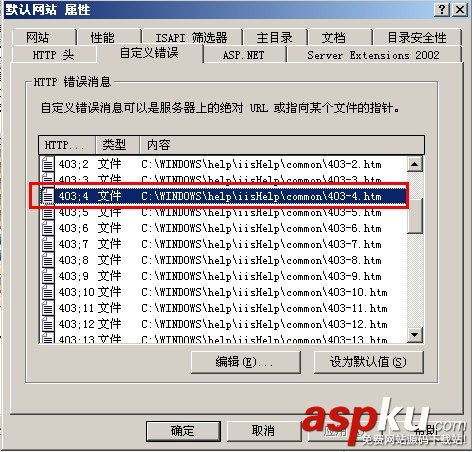This screenshot has height=452, width=472.
Task: Select the 403;6 error entry
Action: [223, 228]
